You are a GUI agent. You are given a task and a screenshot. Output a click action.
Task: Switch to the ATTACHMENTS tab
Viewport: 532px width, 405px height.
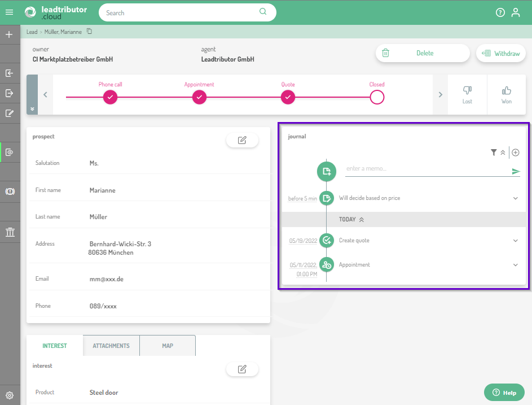point(111,346)
